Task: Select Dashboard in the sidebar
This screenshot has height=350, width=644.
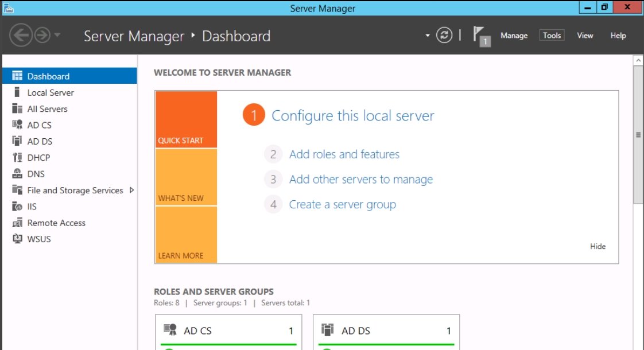Action: tap(69, 76)
